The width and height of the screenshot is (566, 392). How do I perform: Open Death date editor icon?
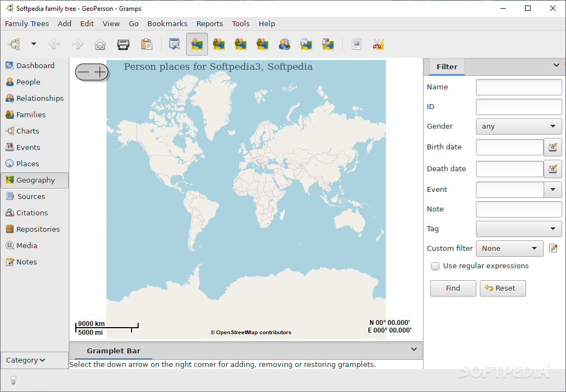[x=553, y=169]
